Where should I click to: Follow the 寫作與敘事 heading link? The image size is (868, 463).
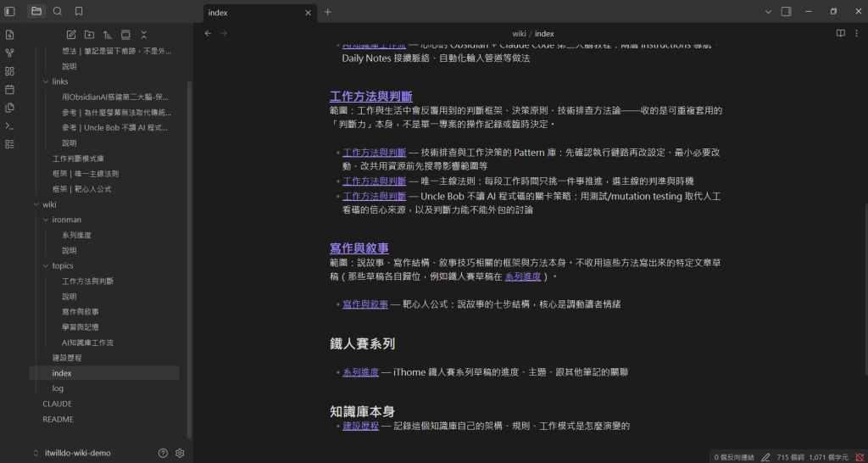pos(359,248)
